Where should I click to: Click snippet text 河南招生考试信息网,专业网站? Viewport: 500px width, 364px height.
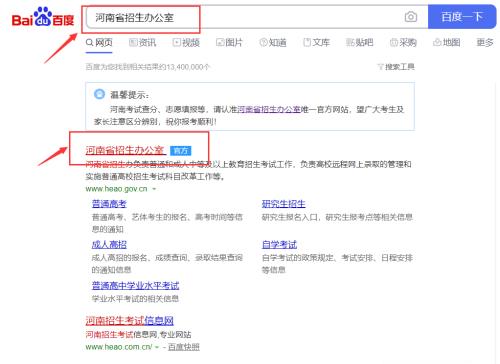click(x=138, y=334)
